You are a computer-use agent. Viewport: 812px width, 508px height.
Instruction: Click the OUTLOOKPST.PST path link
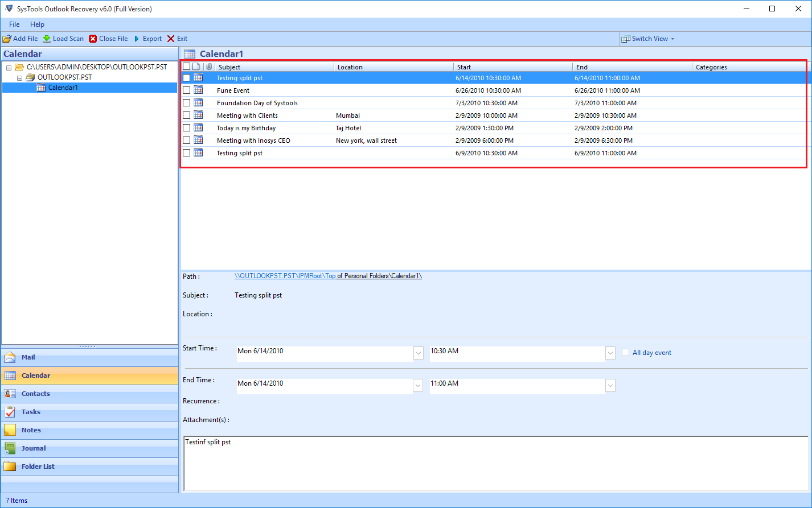(328, 276)
